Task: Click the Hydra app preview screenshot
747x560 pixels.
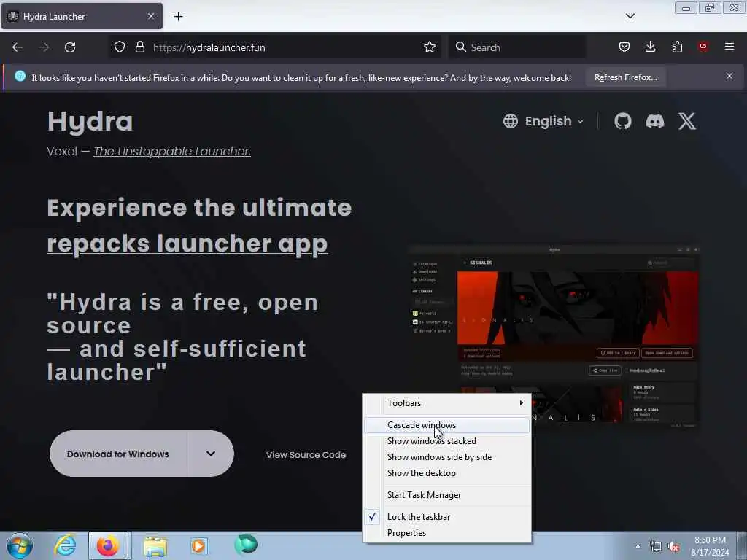Action: [554, 337]
